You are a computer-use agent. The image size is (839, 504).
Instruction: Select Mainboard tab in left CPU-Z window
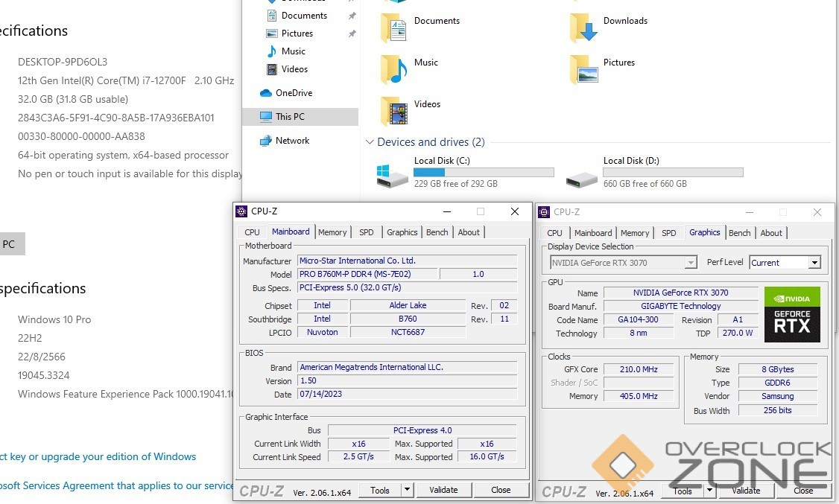[x=291, y=232]
